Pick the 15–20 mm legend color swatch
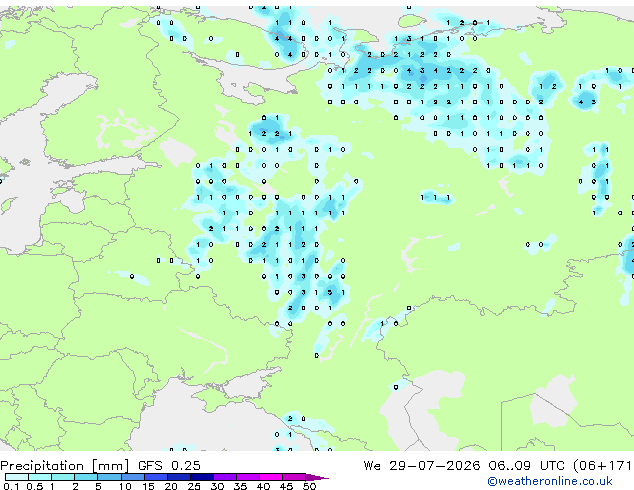 [155, 477]
